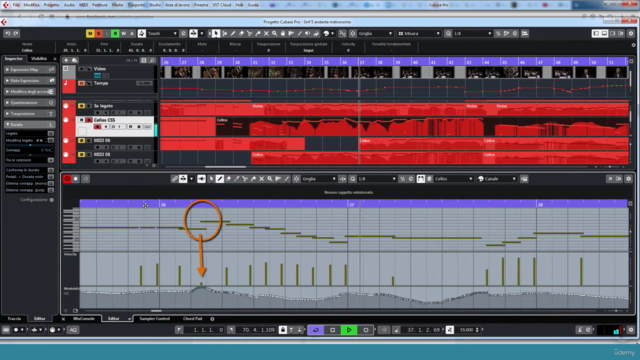Click the Add Track plus icon in track list
Viewport: 640px width, 360px height.
pos(66,60)
